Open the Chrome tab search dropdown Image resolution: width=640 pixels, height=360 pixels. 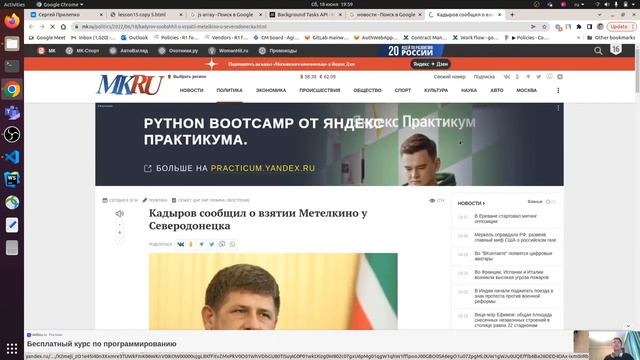coord(599,14)
